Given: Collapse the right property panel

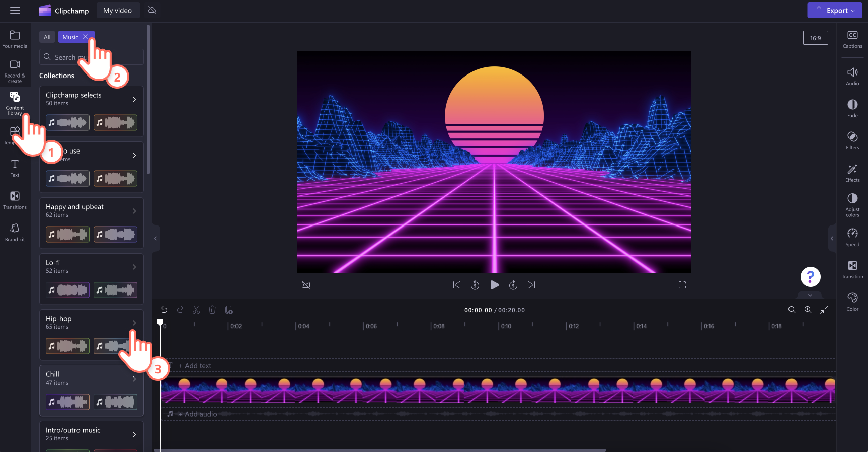Looking at the screenshot, I should point(832,238).
